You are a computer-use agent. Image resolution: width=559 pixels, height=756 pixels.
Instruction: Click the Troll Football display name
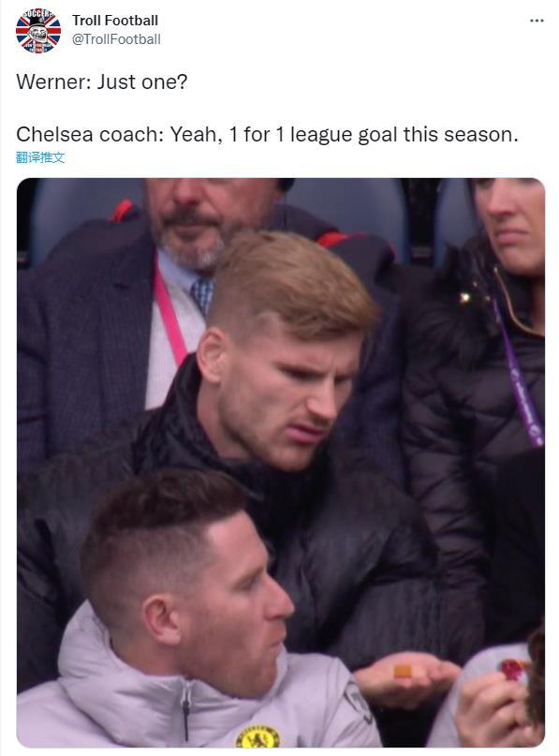115,21
